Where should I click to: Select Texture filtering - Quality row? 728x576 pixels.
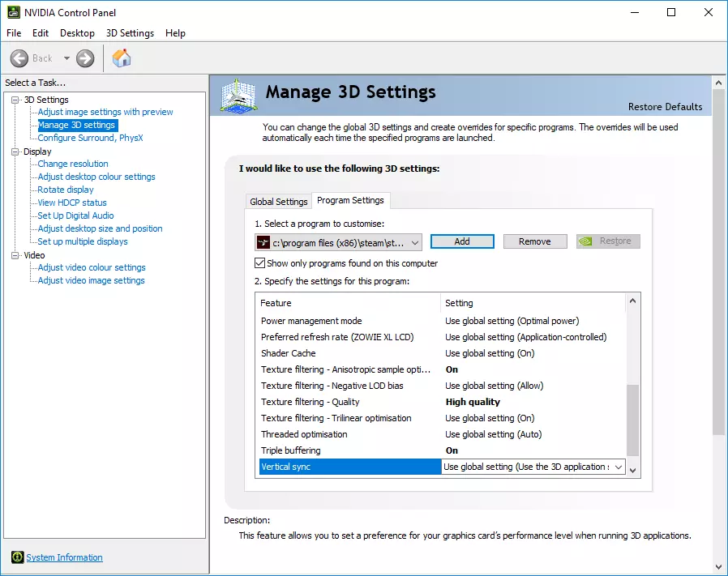point(443,402)
